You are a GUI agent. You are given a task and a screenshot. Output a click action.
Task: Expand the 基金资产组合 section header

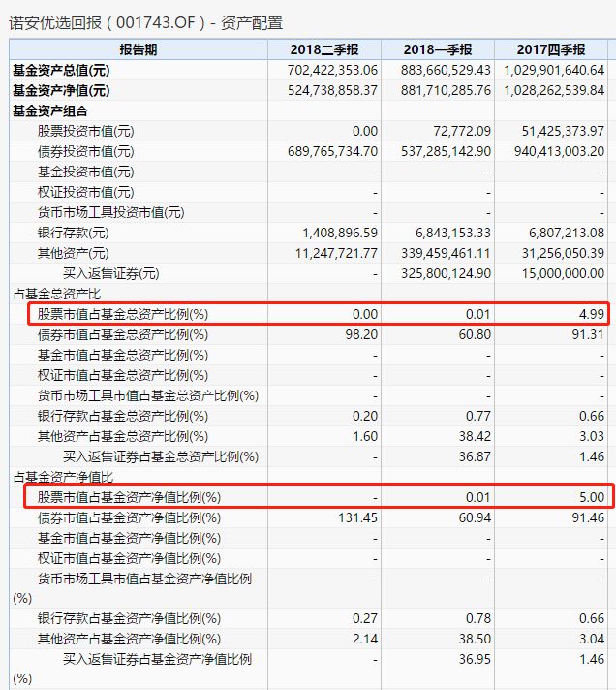50,110
